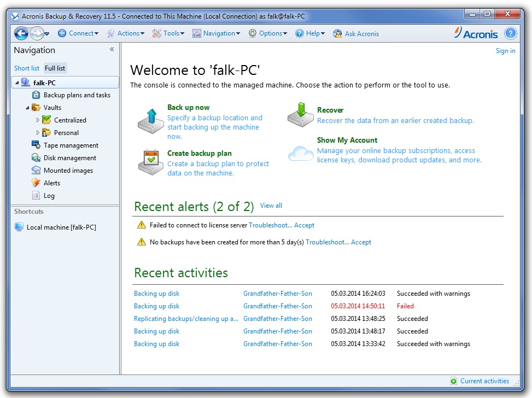Open Disk management in navigation tree
This screenshot has height=398, width=532.
pyautogui.click(x=69, y=158)
